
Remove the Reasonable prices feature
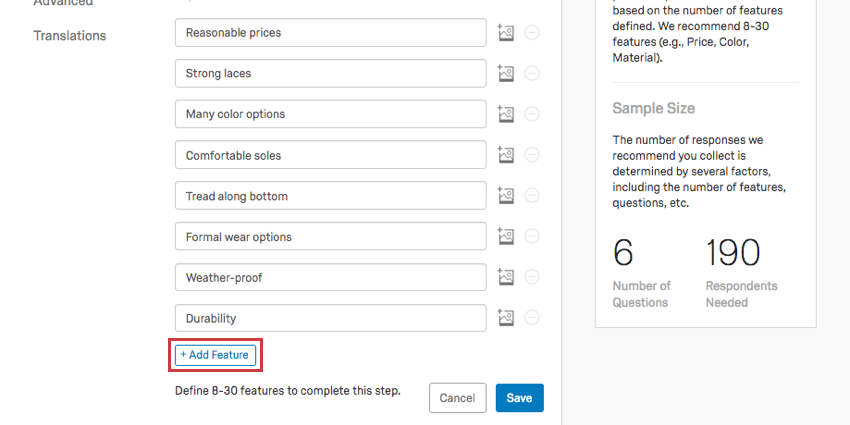click(532, 33)
